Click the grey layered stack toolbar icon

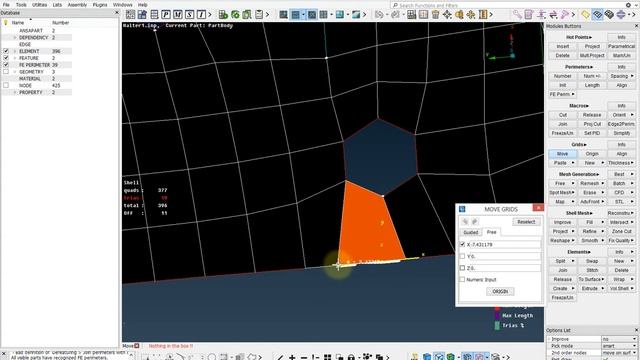tap(609, 15)
